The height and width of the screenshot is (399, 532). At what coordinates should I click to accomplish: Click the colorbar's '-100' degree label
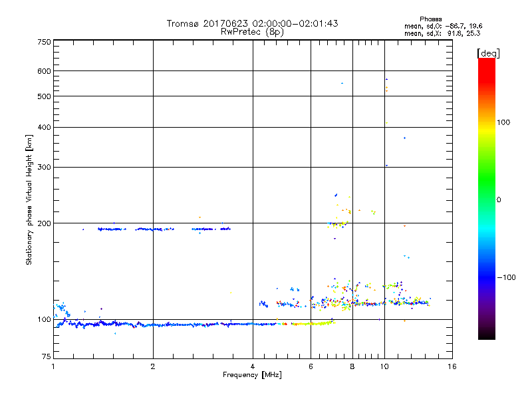coord(506,277)
